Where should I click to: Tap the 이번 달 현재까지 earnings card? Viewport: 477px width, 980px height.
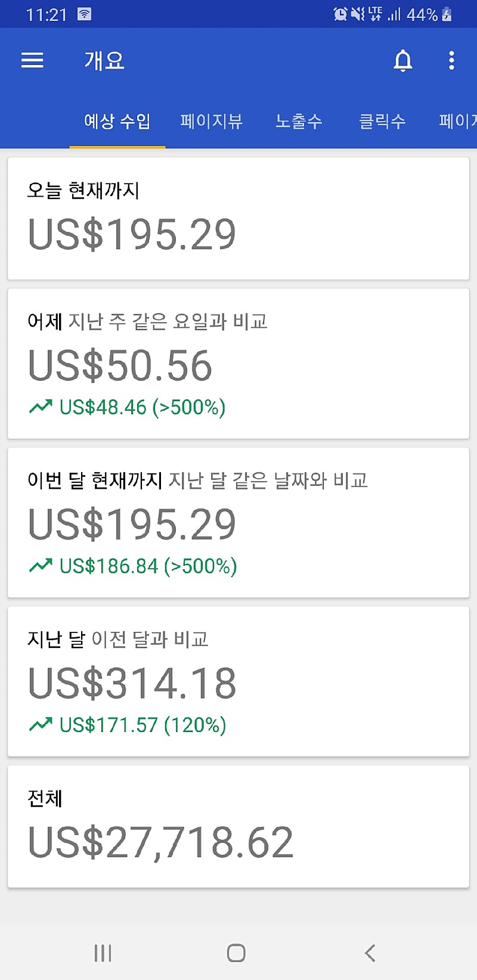tap(238, 522)
